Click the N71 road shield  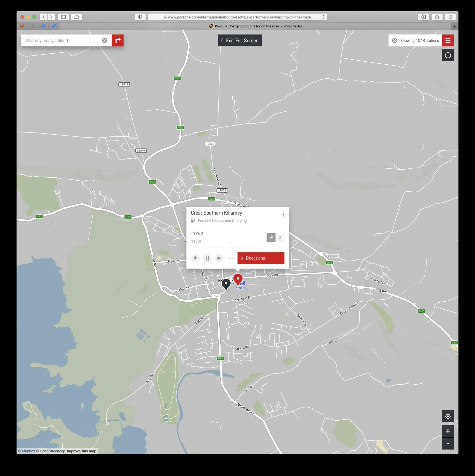pyautogui.click(x=220, y=358)
